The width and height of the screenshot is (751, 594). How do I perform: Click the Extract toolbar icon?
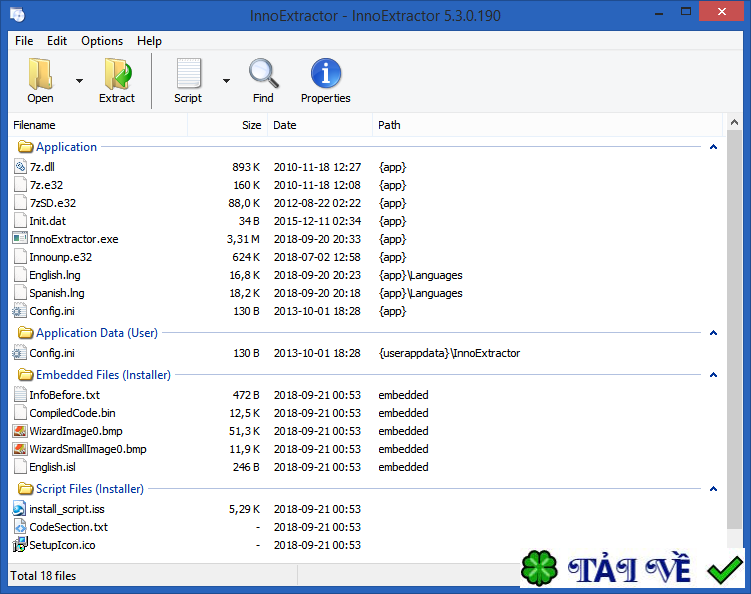(117, 75)
